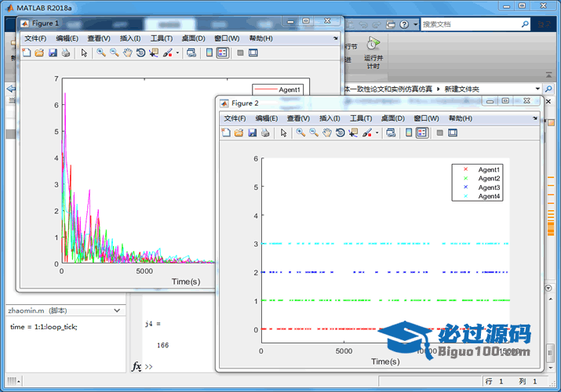
Task: Click Link Plot icon in Figure 1
Action: click(191, 53)
